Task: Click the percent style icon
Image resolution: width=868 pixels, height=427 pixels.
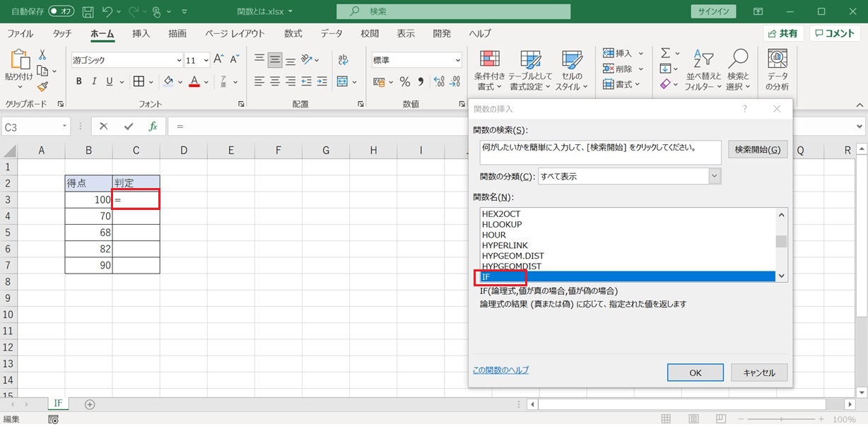Action: pyautogui.click(x=405, y=82)
